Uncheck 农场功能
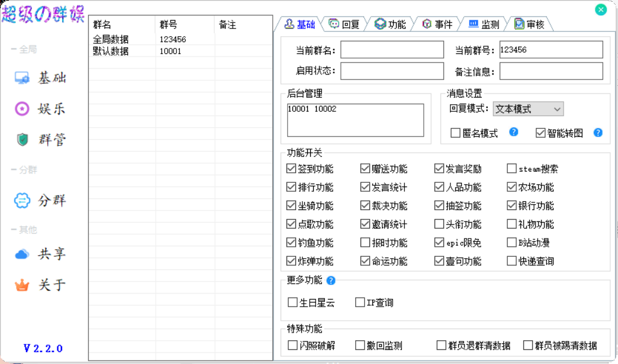 click(x=511, y=186)
